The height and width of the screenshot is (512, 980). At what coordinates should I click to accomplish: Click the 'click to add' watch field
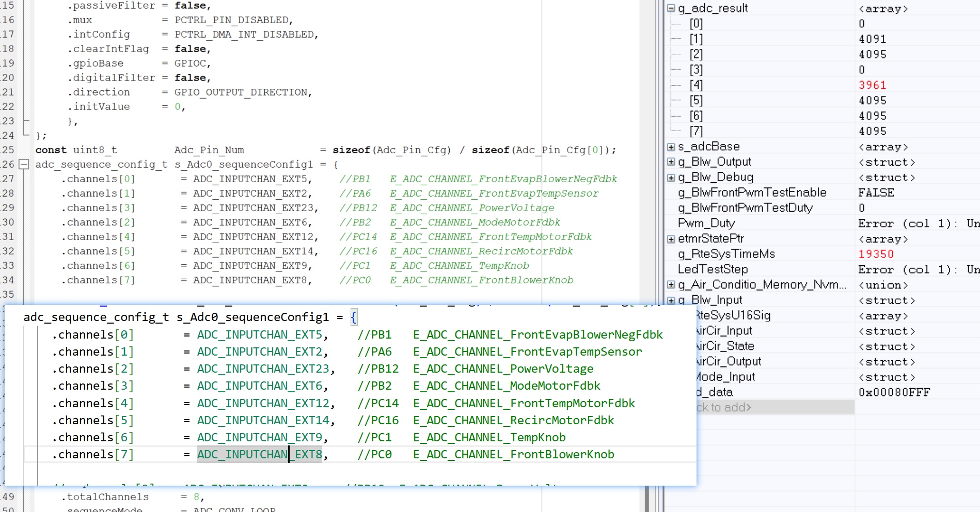[x=776, y=408]
